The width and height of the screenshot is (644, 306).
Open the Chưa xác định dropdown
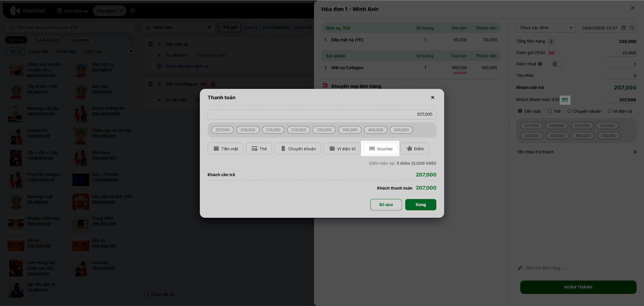[x=546, y=28]
